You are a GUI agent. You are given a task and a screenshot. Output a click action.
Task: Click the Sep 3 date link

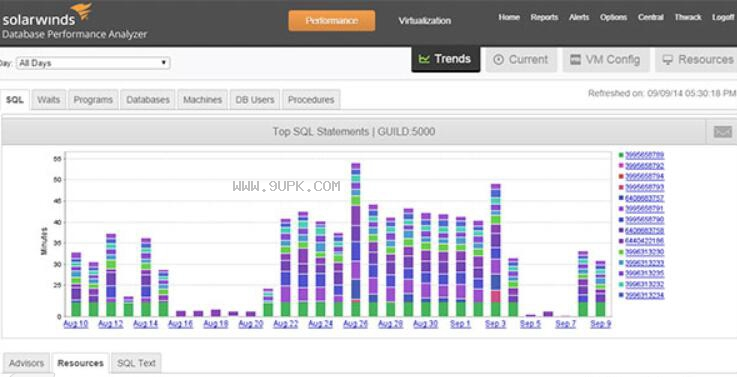pyautogui.click(x=495, y=324)
